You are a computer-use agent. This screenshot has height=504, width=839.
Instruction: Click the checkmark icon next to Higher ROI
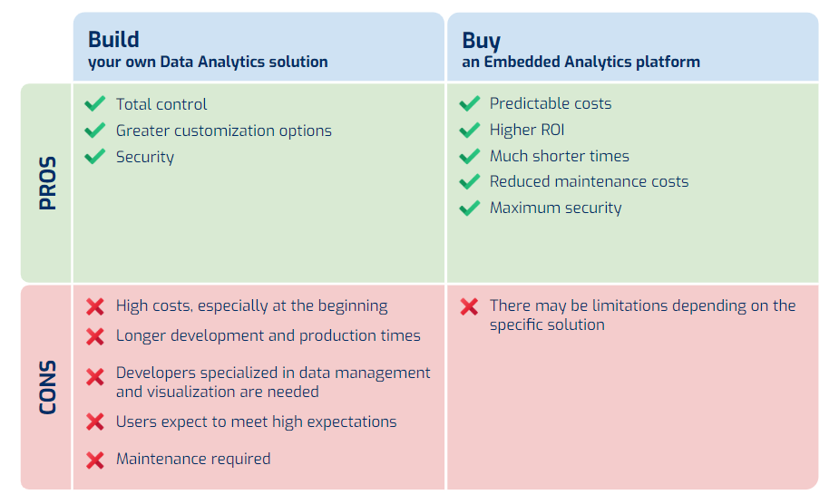pyautogui.click(x=469, y=130)
